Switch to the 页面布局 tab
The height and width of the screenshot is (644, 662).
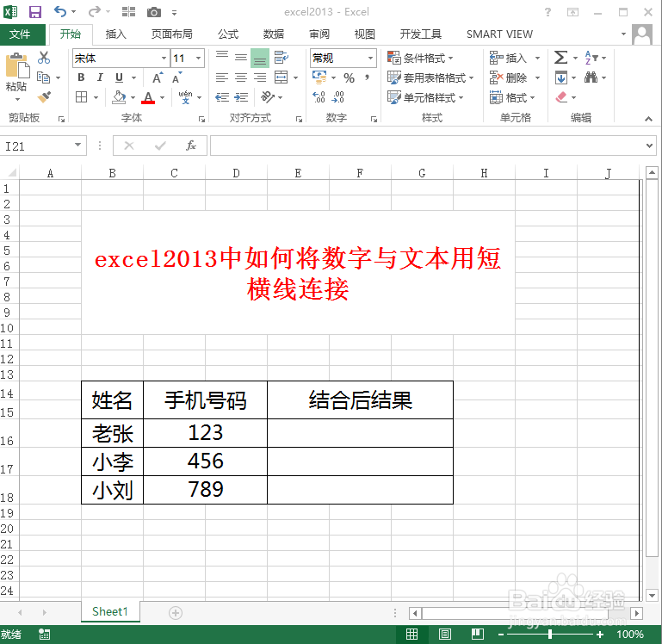pos(172,34)
